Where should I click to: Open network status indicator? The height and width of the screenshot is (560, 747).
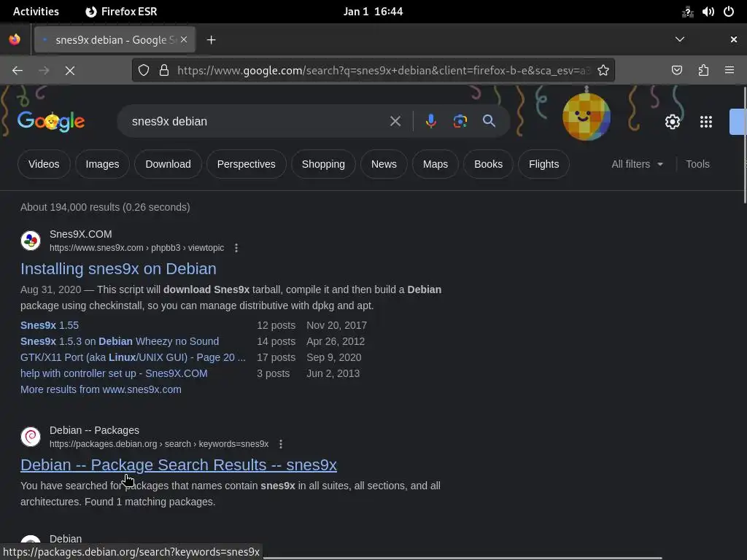click(687, 12)
